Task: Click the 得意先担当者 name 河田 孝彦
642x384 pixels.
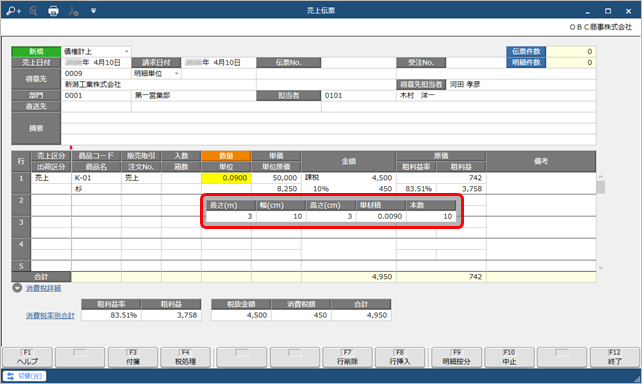Action: [x=465, y=85]
